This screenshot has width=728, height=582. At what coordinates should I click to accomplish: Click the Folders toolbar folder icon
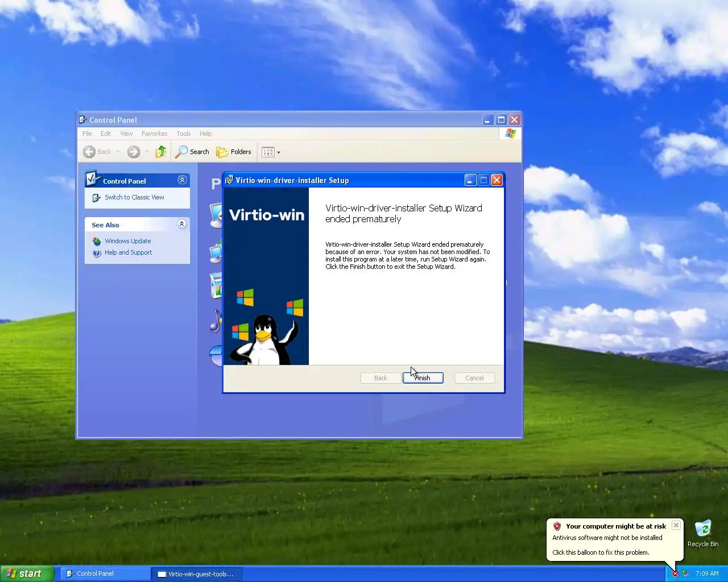point(222,152)
